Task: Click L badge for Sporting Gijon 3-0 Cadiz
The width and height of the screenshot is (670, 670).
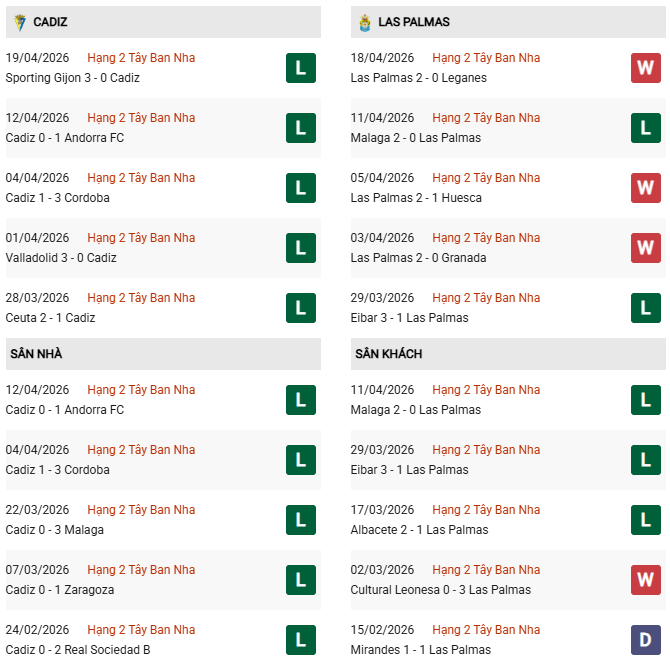Action: [x=300, y=68]
